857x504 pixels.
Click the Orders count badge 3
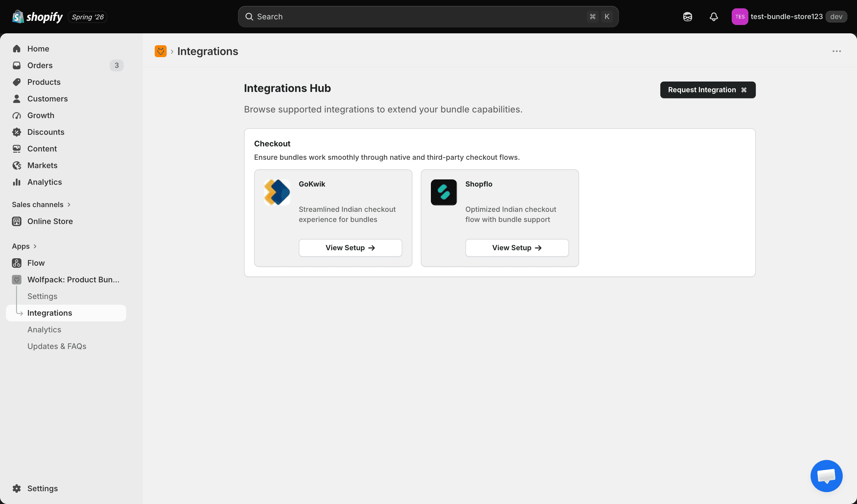(117, 65)
